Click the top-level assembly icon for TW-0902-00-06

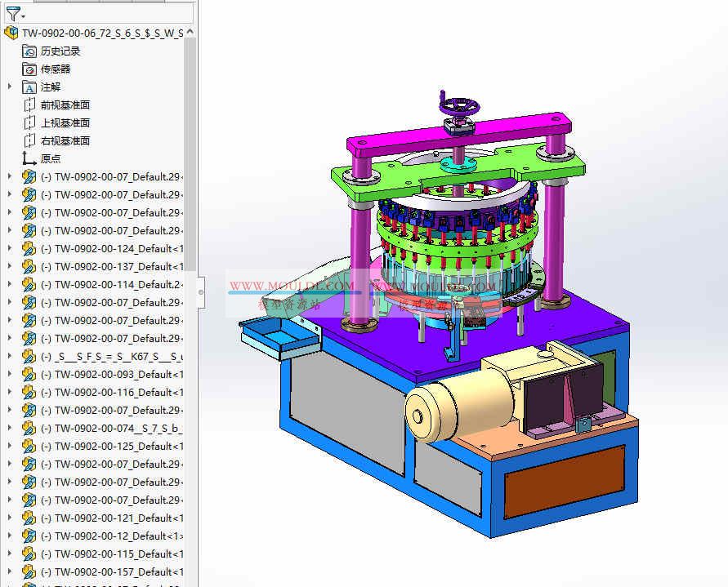point(11,33)
